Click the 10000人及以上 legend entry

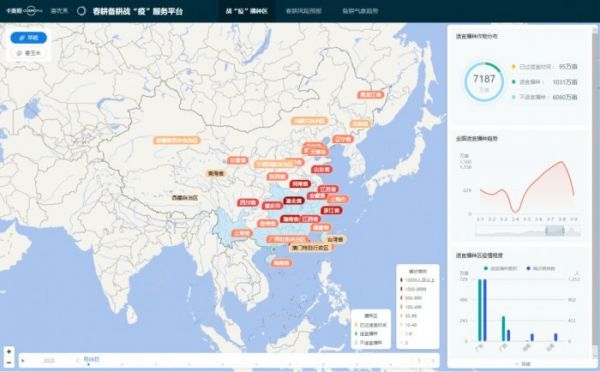pyautogui.click(x=417, y=280)
